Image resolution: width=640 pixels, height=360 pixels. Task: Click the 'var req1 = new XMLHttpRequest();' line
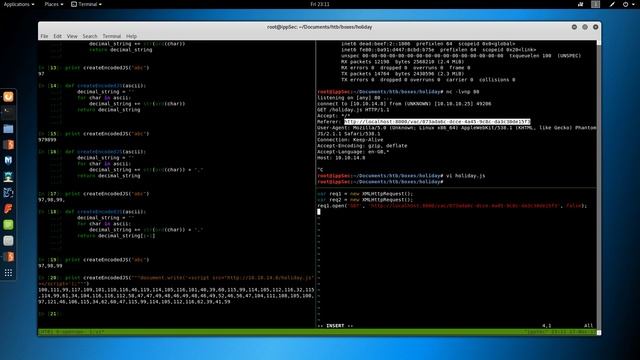click(365, 194)
